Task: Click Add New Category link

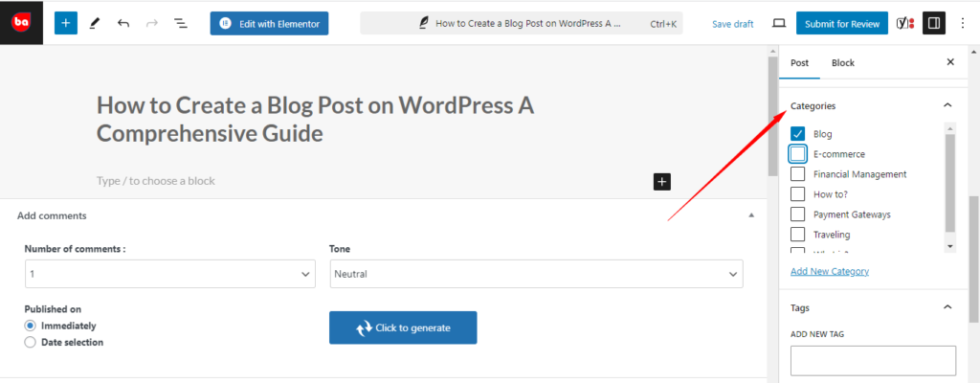Action: point(830,271)
